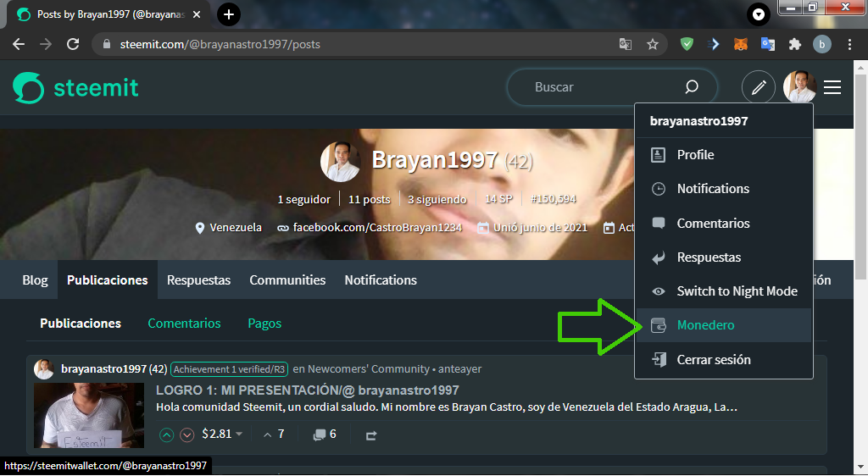Click the '#150,594' rank text

point(553,199)
